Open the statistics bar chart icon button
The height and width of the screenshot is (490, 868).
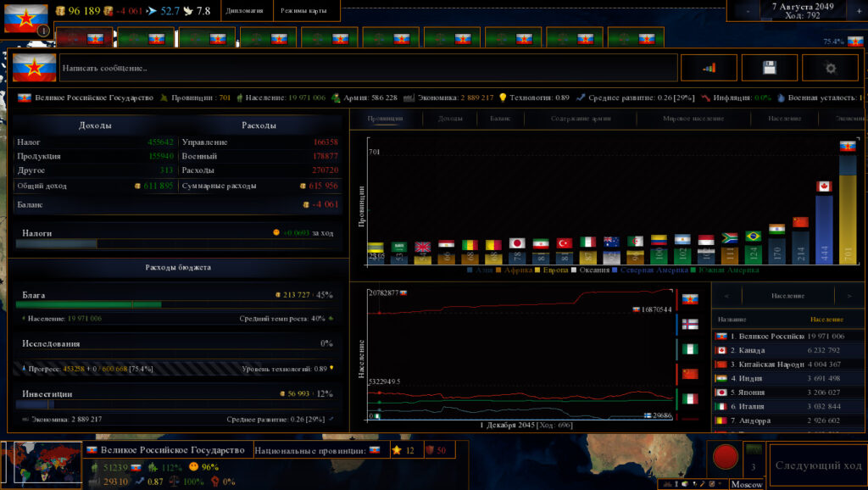coord(708,68)
